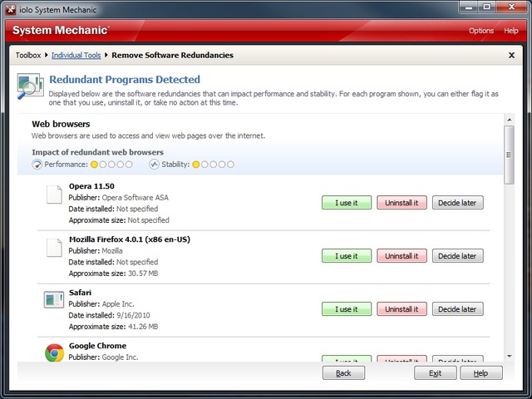The width and height of the screenshot is (532, 399).
Task: Click the scrollbar up arrow
Action: (510, 120)
